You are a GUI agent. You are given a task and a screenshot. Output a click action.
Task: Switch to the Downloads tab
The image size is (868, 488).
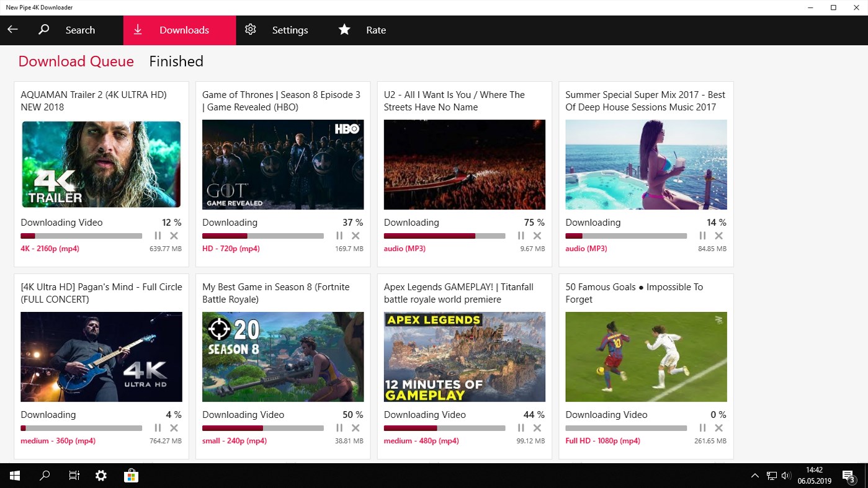pos(180,30)
